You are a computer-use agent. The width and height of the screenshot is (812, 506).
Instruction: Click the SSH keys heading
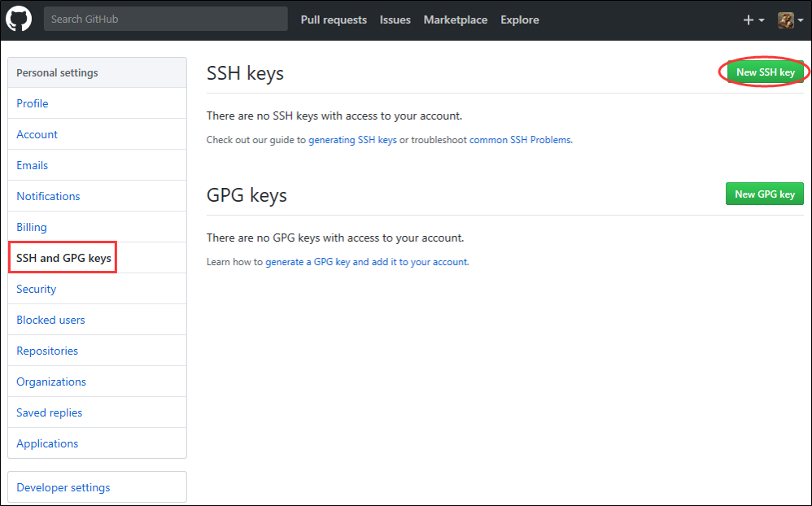[x=245, y=73]
